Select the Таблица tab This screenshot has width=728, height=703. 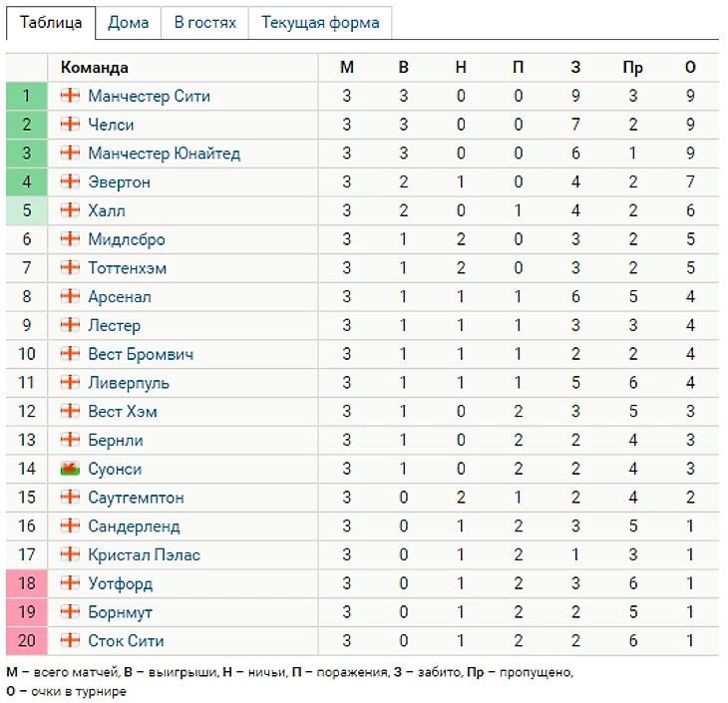(51, 23)
